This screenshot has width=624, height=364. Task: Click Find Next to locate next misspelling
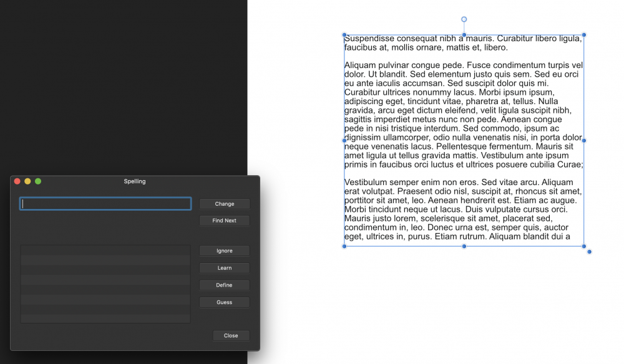click(x=224, y=220)
